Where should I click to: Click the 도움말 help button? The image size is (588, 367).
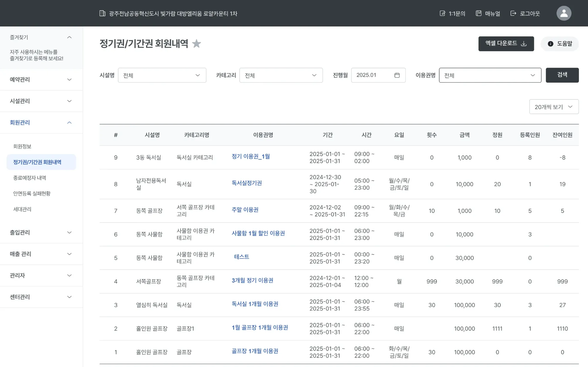coord(560,44)
